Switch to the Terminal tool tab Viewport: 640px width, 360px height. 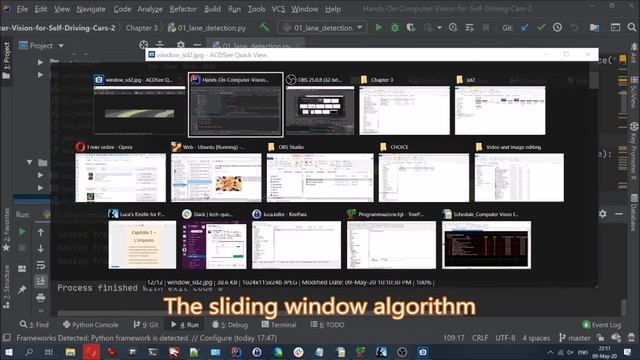[278, 325]
